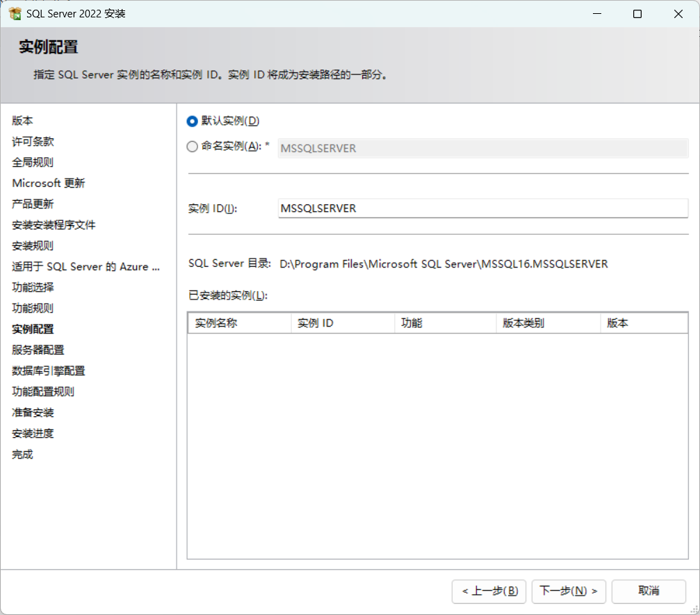Click the 上一步 button to go back
Image resolution: width=700 pixels, height=615 pixels.
489,591
